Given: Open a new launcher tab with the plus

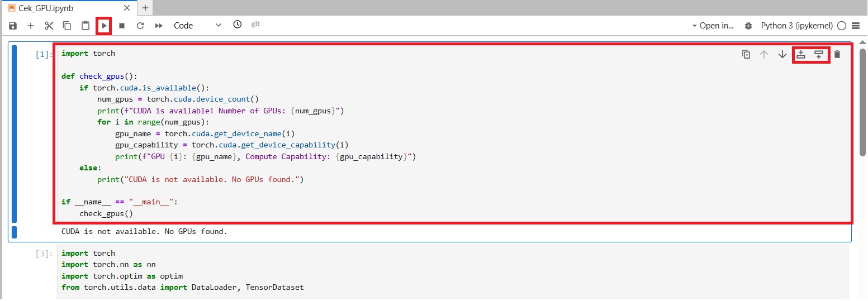Looking at the screenshot, I should [x=145, y=8].
